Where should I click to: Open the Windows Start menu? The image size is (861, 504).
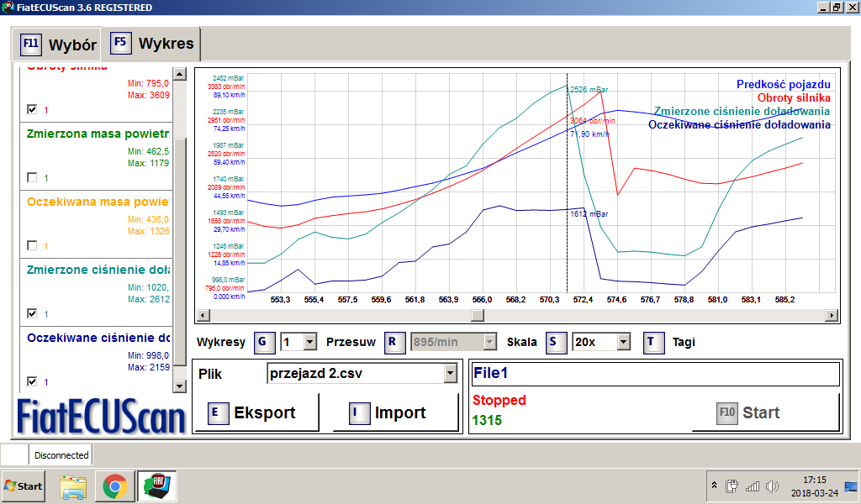tap(23, 486)
